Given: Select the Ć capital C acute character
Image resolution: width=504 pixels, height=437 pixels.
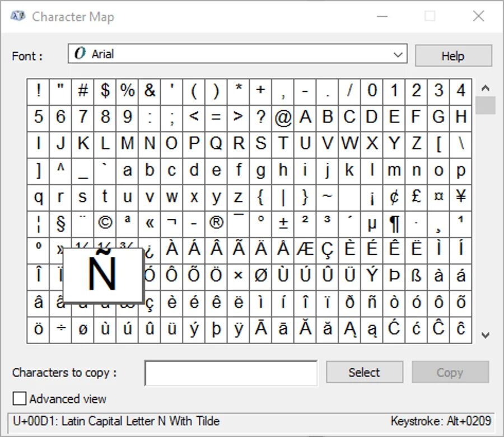Looking at the screenshot, I should click(x=394, y=329).
